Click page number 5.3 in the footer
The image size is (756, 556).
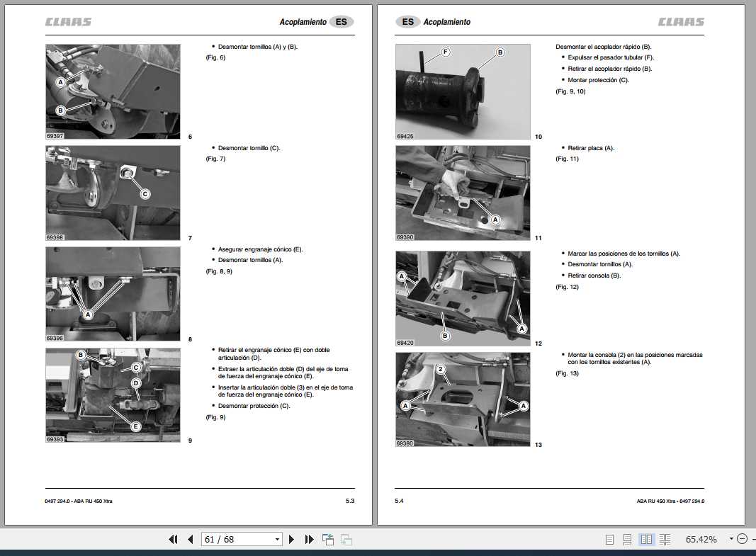click(x=350, y=501)
